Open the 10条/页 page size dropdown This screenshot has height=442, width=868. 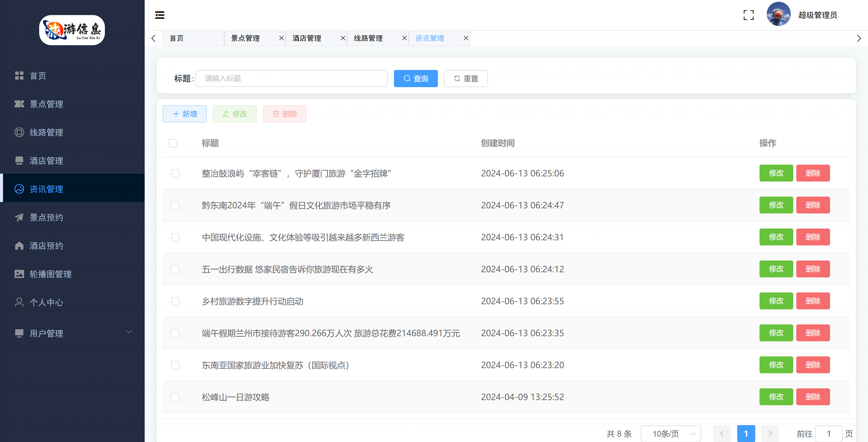[670, 434]
